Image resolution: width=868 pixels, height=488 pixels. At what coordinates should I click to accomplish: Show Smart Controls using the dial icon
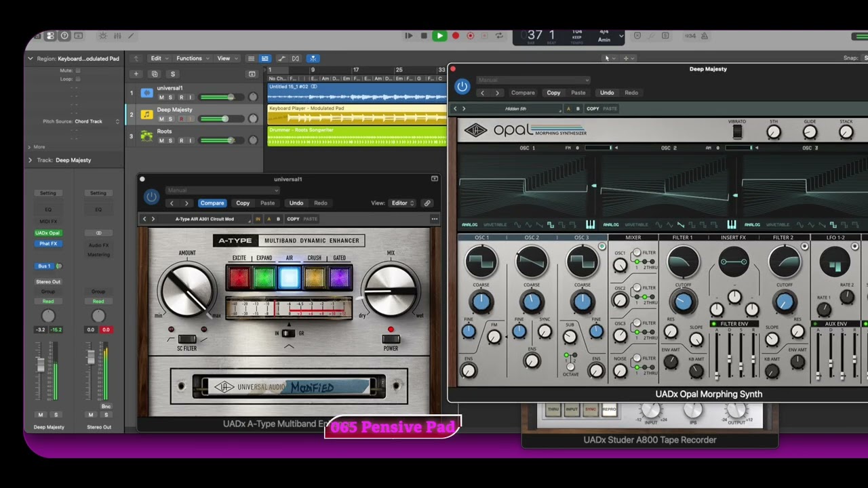tap(102, 36)
